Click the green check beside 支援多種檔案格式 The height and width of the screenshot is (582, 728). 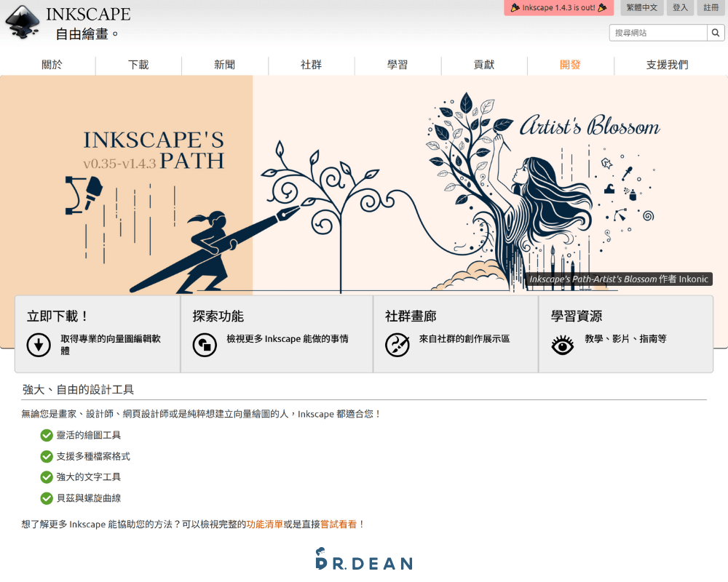click(x=47, y=457)
